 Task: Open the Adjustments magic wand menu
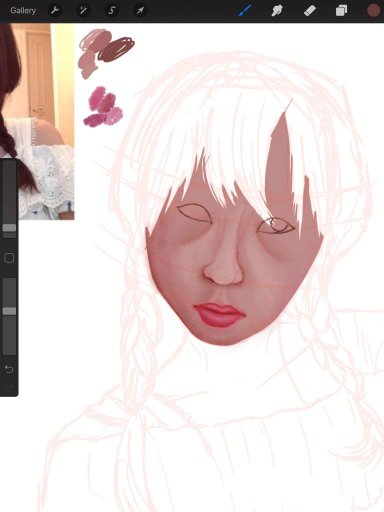(x=83, y=11)
